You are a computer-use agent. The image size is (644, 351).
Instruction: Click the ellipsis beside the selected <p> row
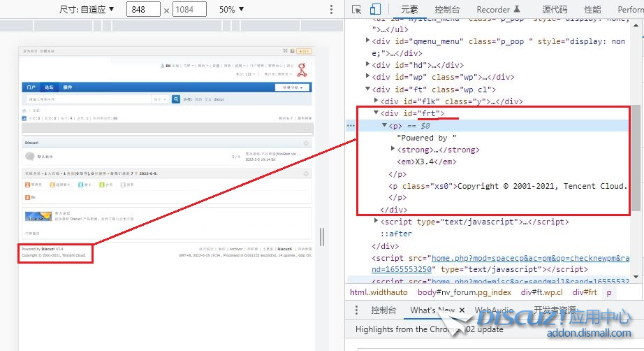pyautogui.click(x=351, y=126)
